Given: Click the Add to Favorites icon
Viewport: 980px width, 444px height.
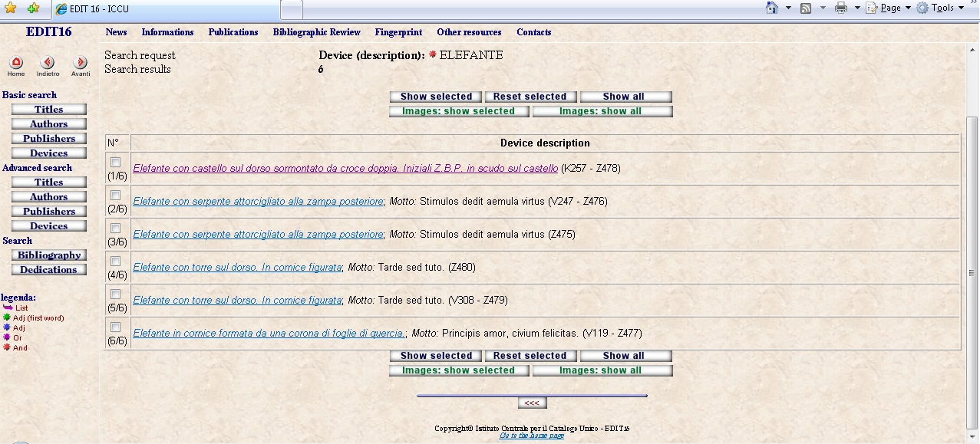Looking at the screenshot, I should pyautogui.click(x=33, y=8).
